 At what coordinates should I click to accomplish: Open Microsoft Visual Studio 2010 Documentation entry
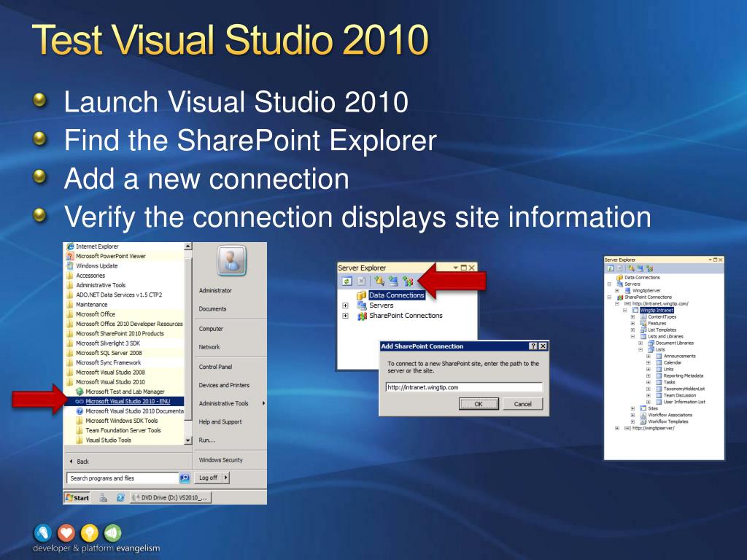[130, 411]
